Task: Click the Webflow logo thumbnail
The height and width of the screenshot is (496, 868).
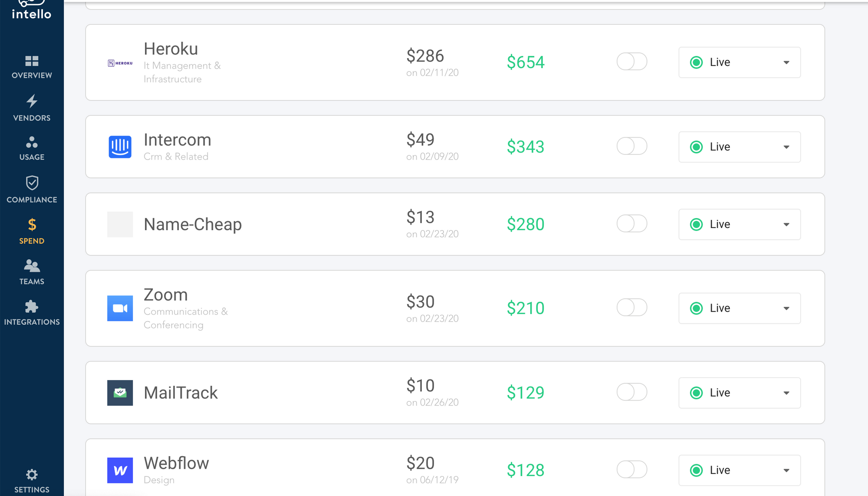Action: (x=120, y=470)
